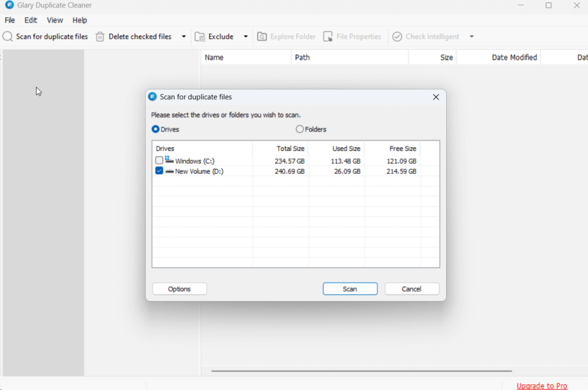Maximize the Glary Duplicate Cleaner window

(548, 5)
